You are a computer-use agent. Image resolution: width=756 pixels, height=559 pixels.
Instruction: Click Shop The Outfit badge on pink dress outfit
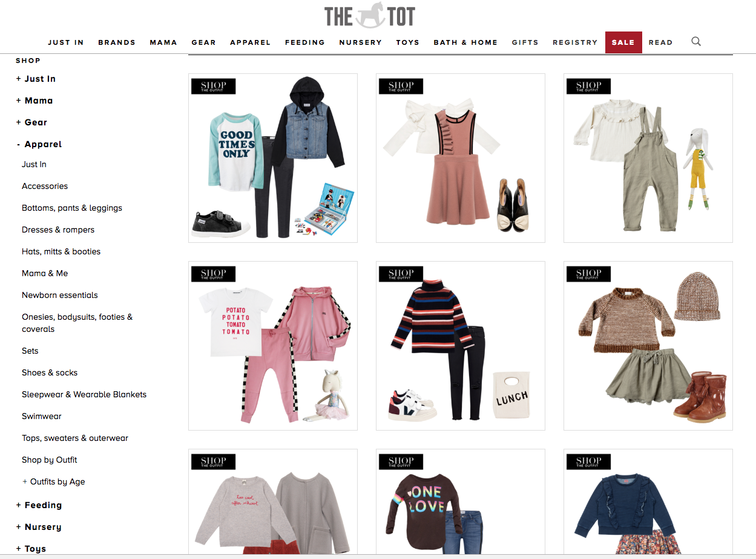(401, 86)
